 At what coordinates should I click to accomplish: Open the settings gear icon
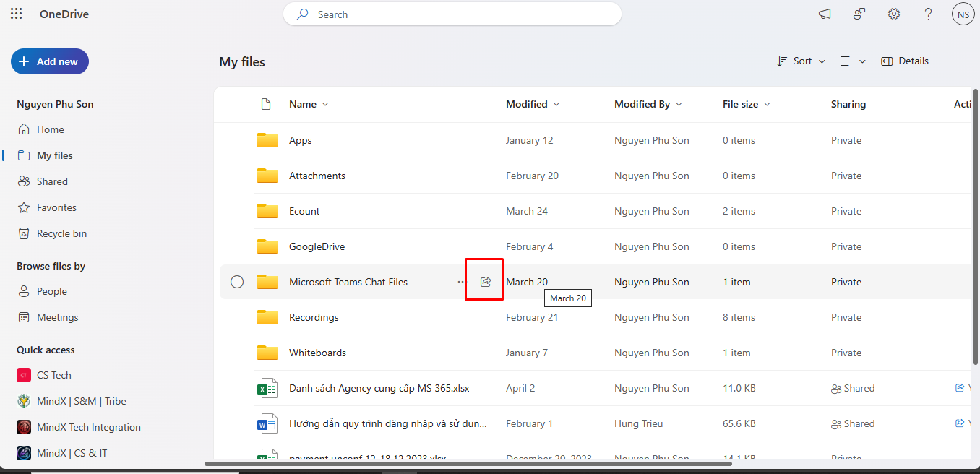click(894, 14)
